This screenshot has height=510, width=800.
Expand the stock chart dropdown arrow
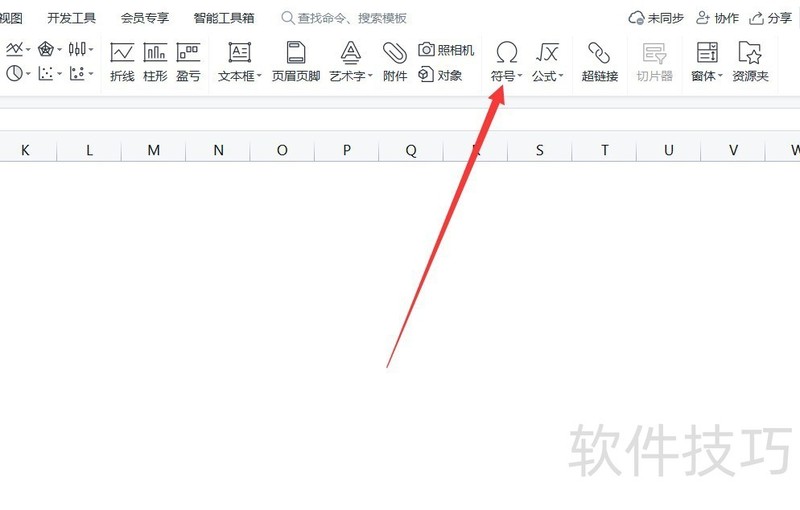click(x=91, y=49)
